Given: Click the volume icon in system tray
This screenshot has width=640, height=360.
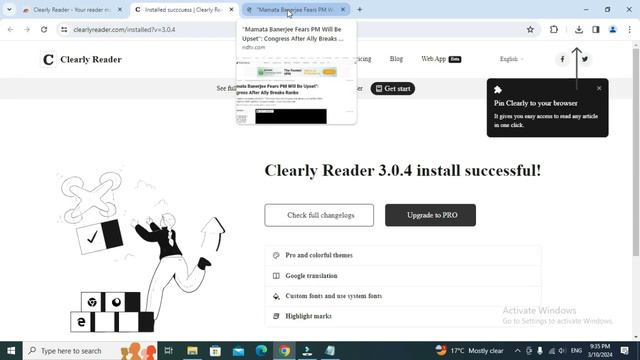Looking at the screenshot, I should point(562,351).
